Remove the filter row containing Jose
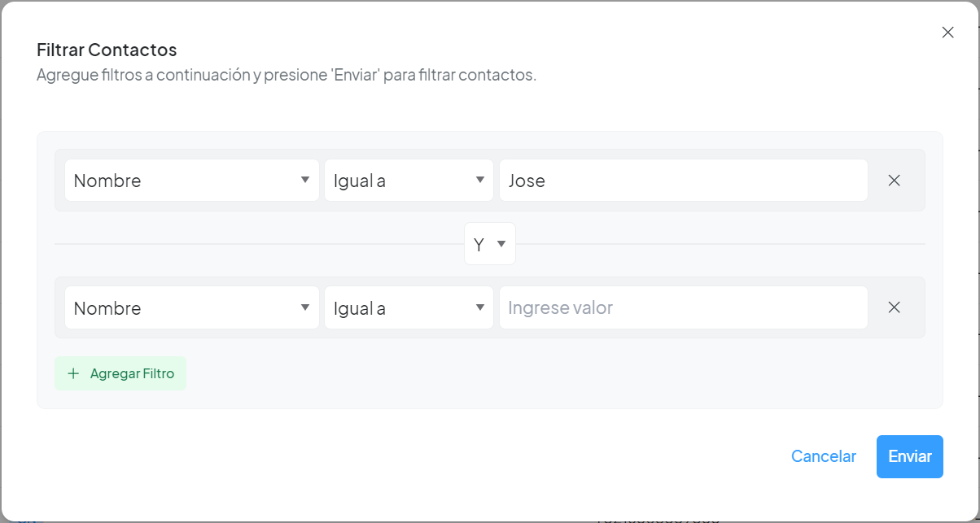The width and height of the screenshot is (980, 523). 894,181
